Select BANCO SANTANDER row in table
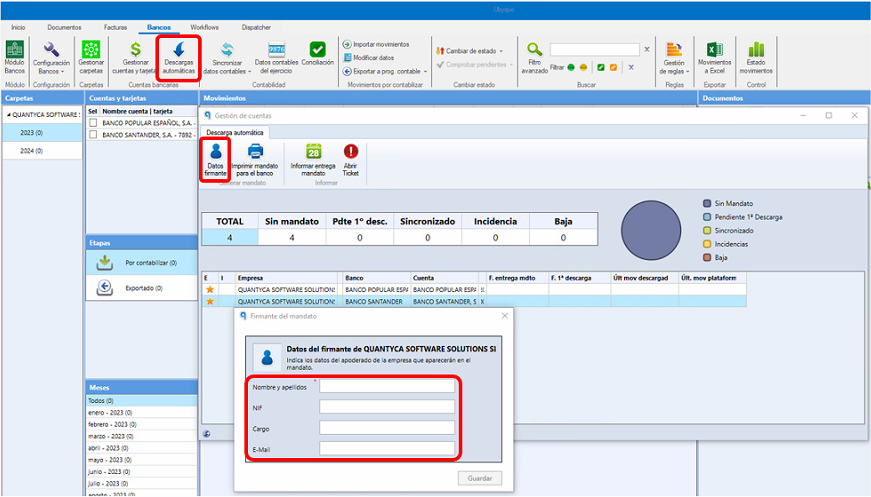Image resolution: width=871 pixels, height=497 pixels. (x=474, y=302)
